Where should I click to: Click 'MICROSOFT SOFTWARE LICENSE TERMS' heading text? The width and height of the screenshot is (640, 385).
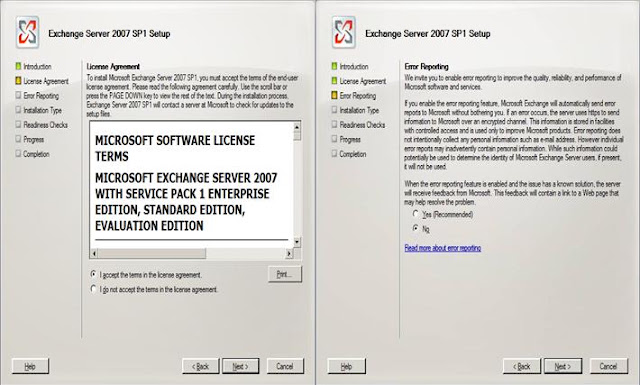tap(175, 148)
